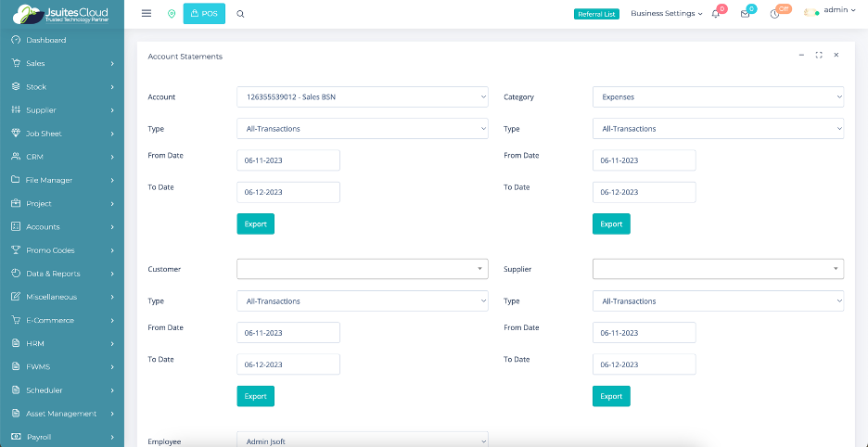Expand Account Statements panel to fullscreen

[819, 56]
